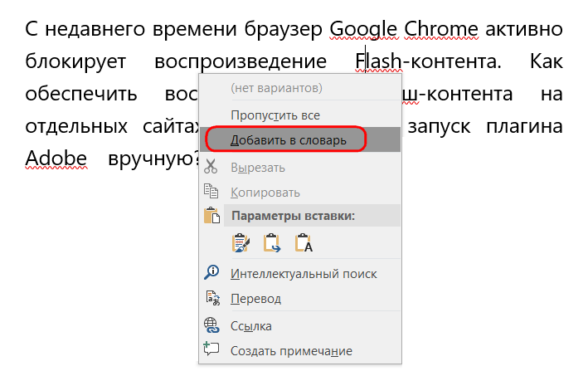
Task: Click the globe Link icon
Action: tap(211, 325)
